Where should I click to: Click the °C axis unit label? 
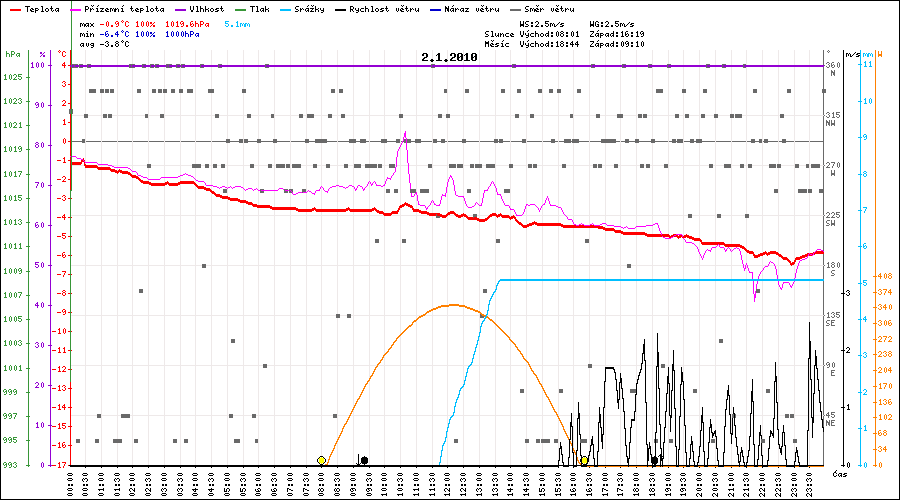(x=62, y=54)
